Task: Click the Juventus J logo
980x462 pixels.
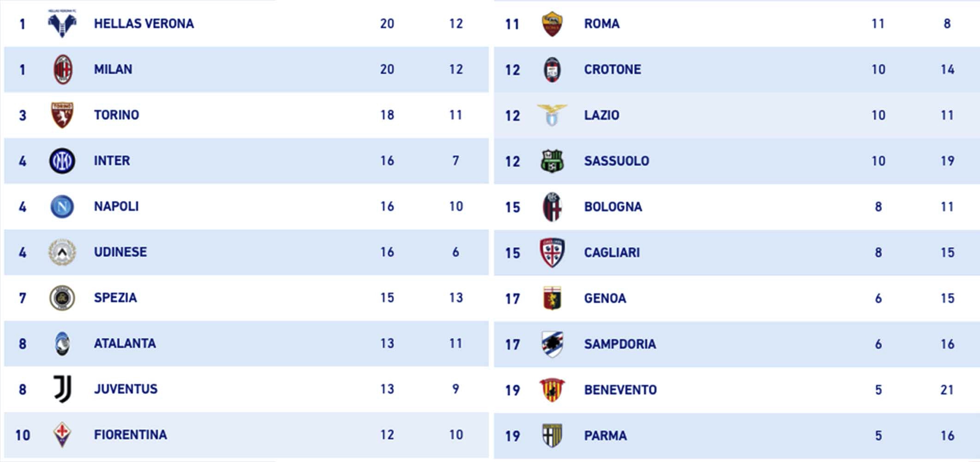Action: point(62,389)
